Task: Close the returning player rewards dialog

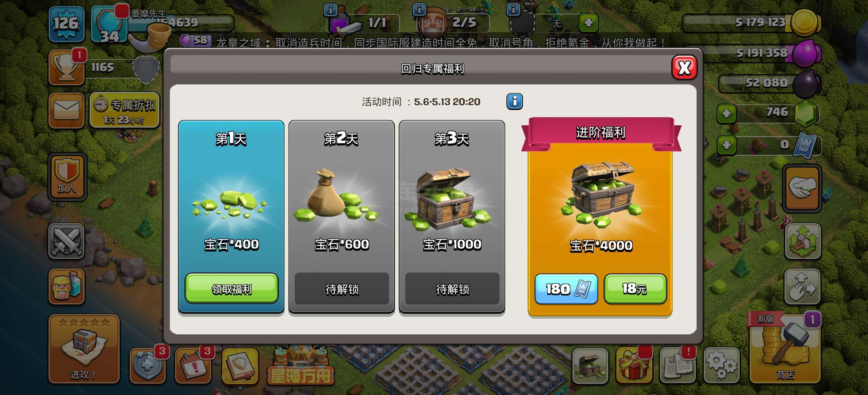Action: click(684, 67)
